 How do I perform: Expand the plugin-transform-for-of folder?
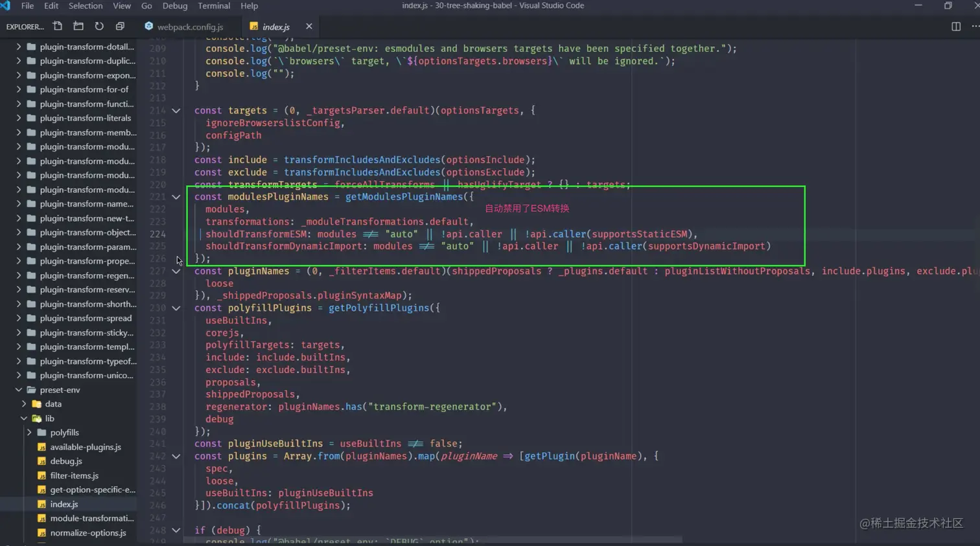tap(19, 89)
